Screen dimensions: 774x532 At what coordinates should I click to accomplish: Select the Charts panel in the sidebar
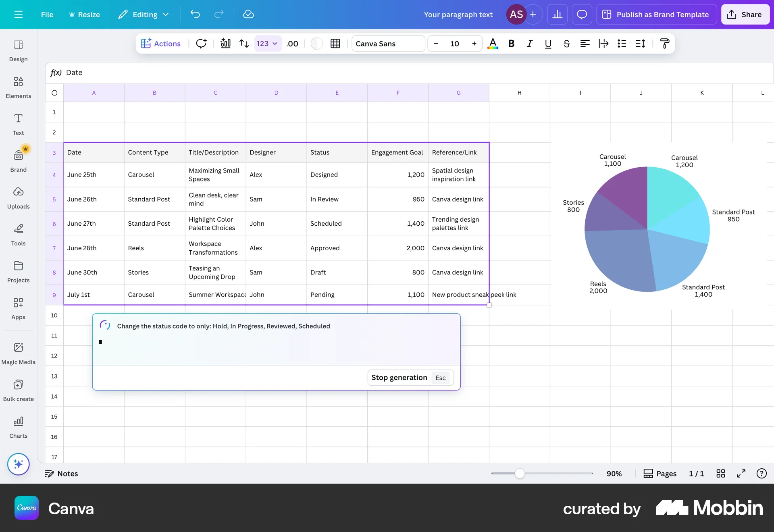(x=18, y=426)
